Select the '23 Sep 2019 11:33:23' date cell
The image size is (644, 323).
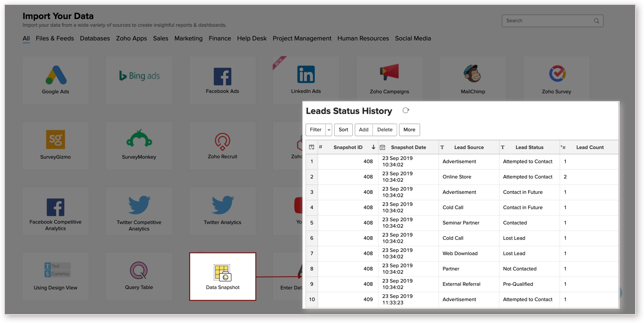pos(408,300)
